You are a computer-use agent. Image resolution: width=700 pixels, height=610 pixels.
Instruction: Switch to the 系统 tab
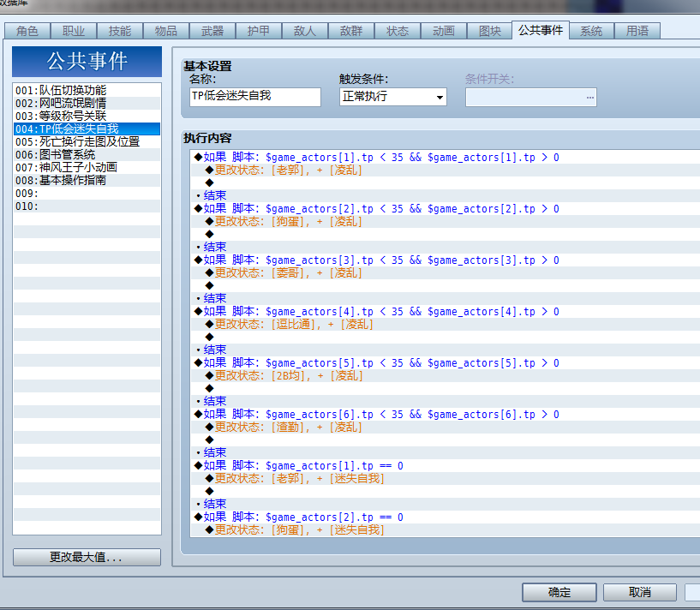[x=591, y=31]
